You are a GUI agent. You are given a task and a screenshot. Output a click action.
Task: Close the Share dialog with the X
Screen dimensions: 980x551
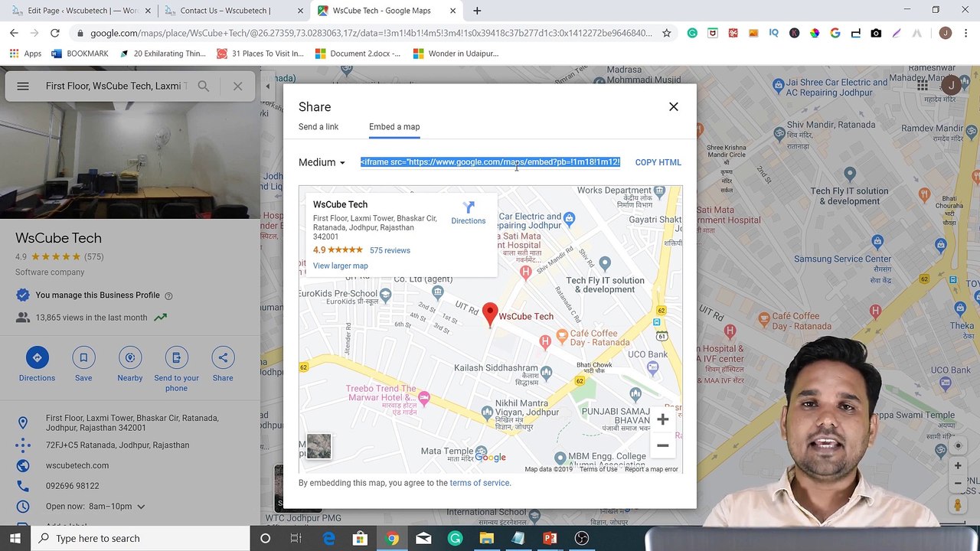click(674, 106)
